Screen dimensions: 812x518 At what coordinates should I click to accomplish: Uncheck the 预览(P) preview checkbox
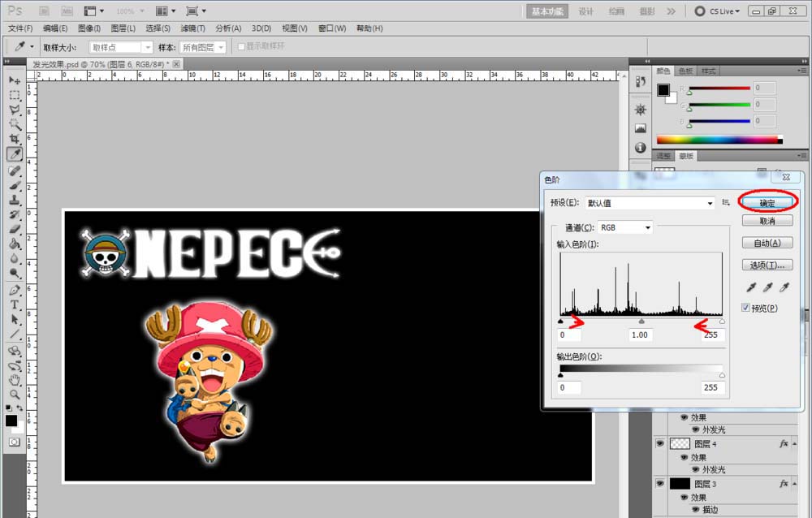click(745, 308)
